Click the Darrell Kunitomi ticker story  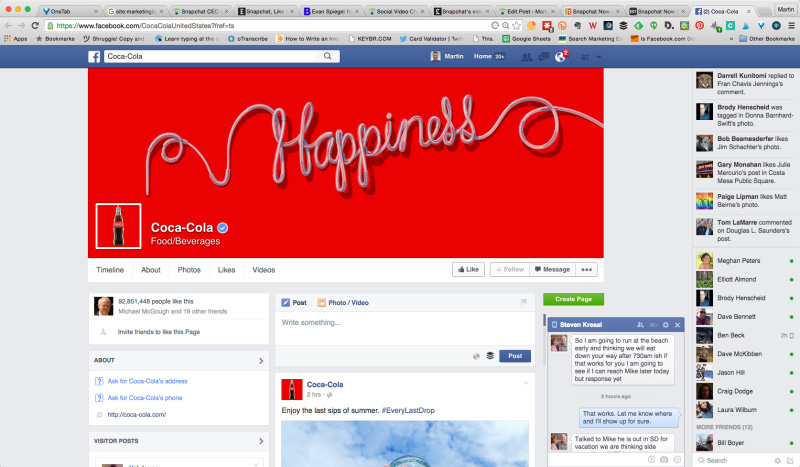tap(745, 83)
